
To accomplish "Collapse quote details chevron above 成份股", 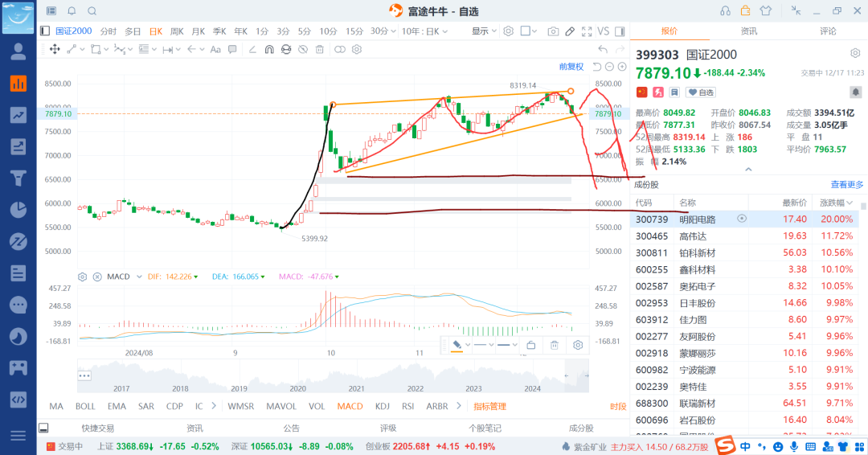I will (x=748, y=170).
